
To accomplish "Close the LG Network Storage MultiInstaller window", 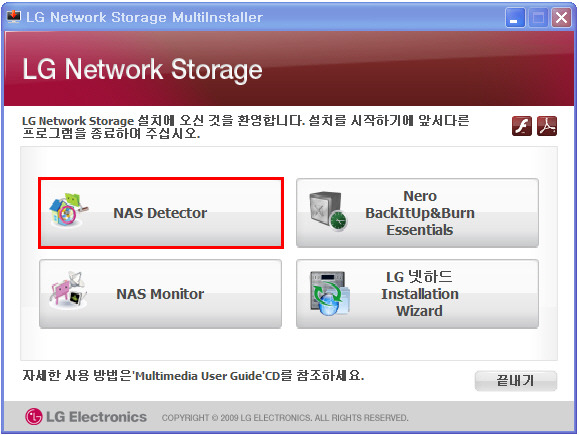I will point(561,18).
